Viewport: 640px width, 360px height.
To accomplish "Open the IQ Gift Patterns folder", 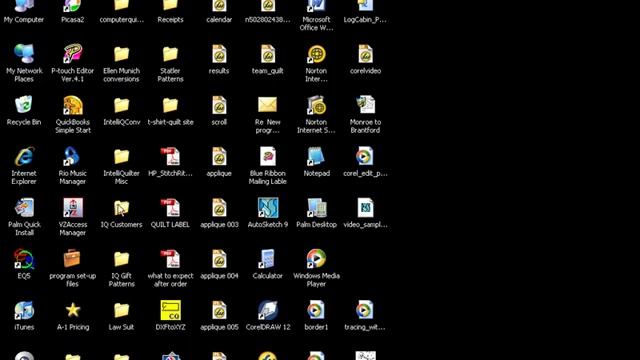I will (122, 259).
